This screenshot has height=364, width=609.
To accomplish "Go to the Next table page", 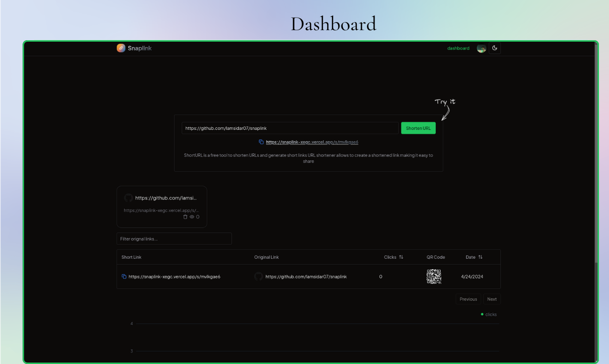I will [492, 299].
